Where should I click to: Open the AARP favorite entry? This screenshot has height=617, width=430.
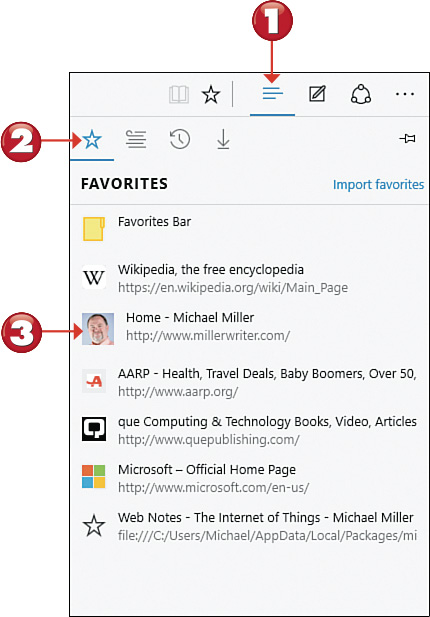click(249, 382)
